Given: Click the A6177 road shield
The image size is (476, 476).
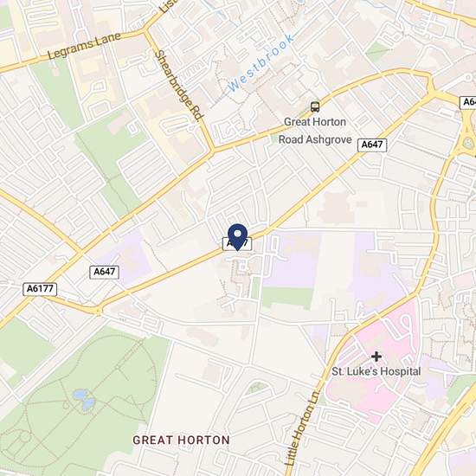Looking at the screenshot, I should 40,288.
